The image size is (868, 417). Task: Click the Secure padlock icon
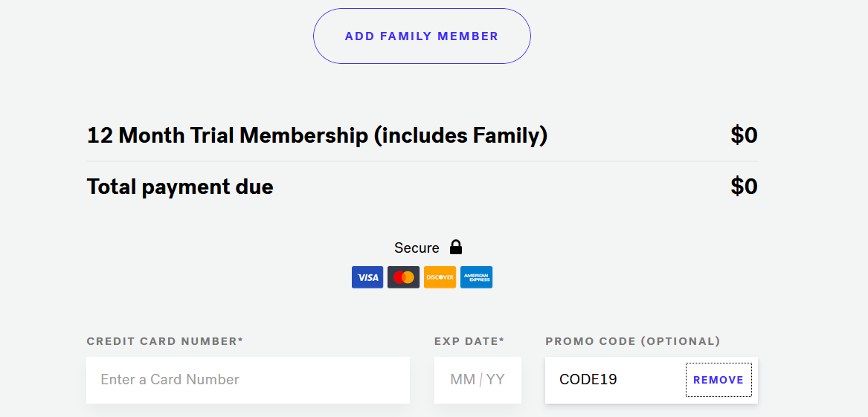456,247
